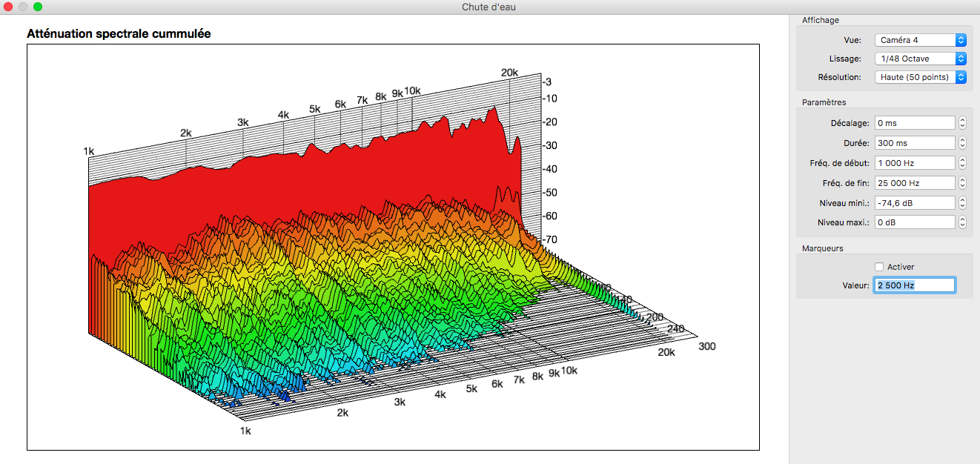Click the Durée stepper arrows

[962, 143]
